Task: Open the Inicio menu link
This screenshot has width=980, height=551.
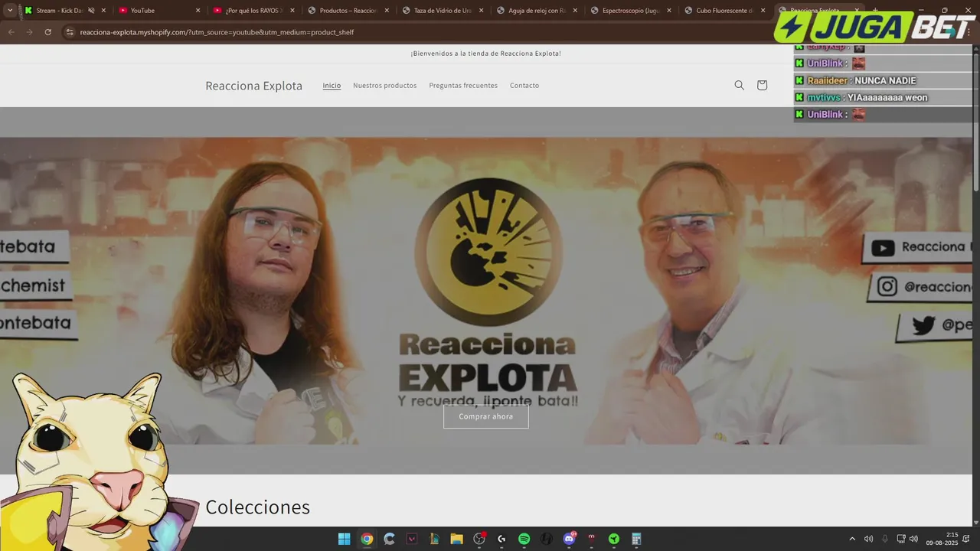Action: pos(332,85)
